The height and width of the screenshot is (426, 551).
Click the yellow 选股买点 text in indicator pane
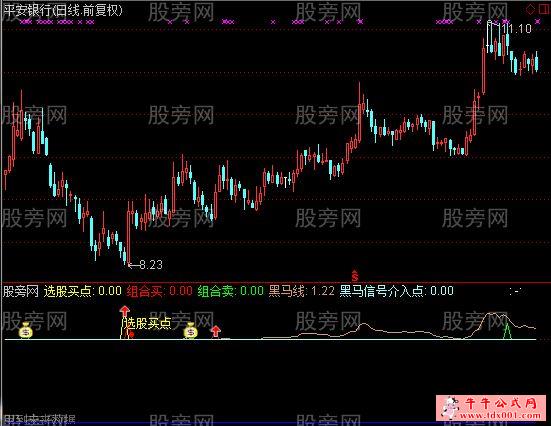point(149,323)
